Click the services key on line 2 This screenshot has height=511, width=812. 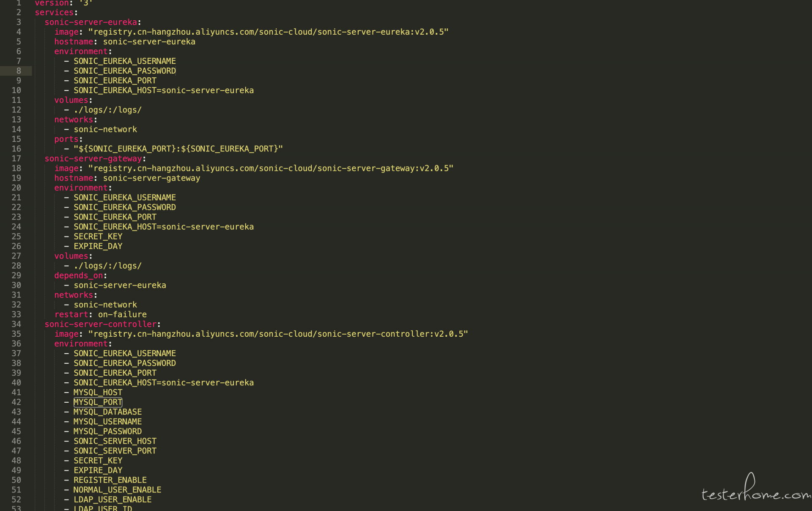point(54,13)
